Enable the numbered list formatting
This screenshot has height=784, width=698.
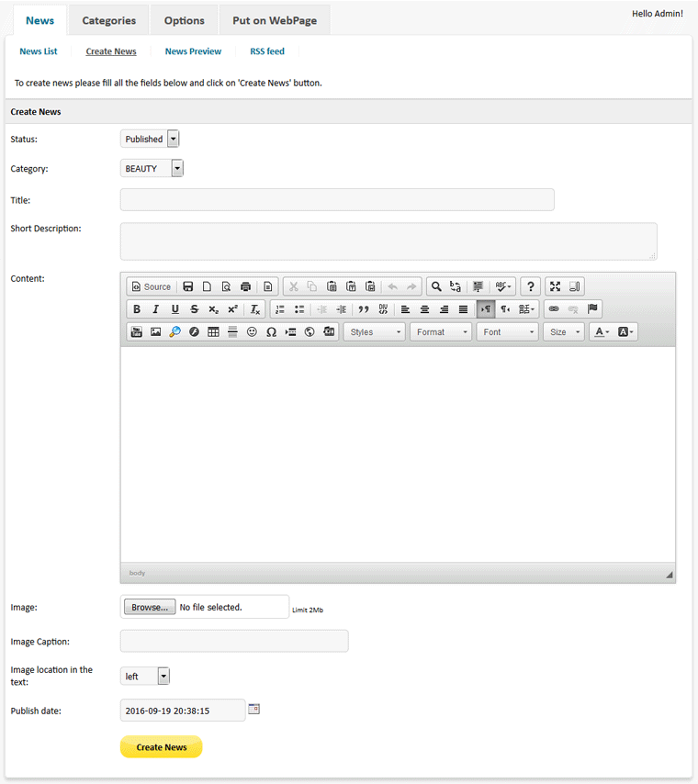pyautogui.click(x=278, y=309)
